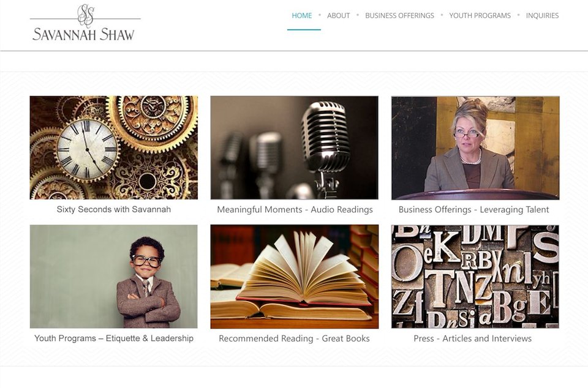Click the clock and gears thumbnail
Viewport: 588px width, 388px height.
pyautogui.click(x=114, y=147)
